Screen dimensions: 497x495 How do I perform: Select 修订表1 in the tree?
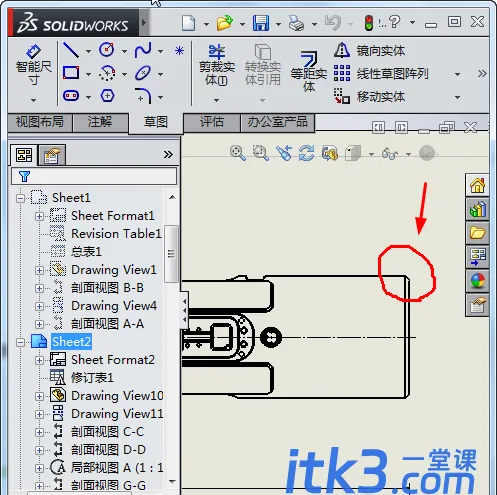click(92, 378)
